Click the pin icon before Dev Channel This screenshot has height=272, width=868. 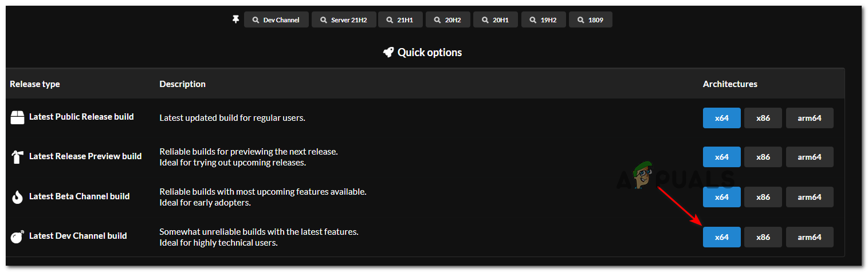tap(235, 19)
